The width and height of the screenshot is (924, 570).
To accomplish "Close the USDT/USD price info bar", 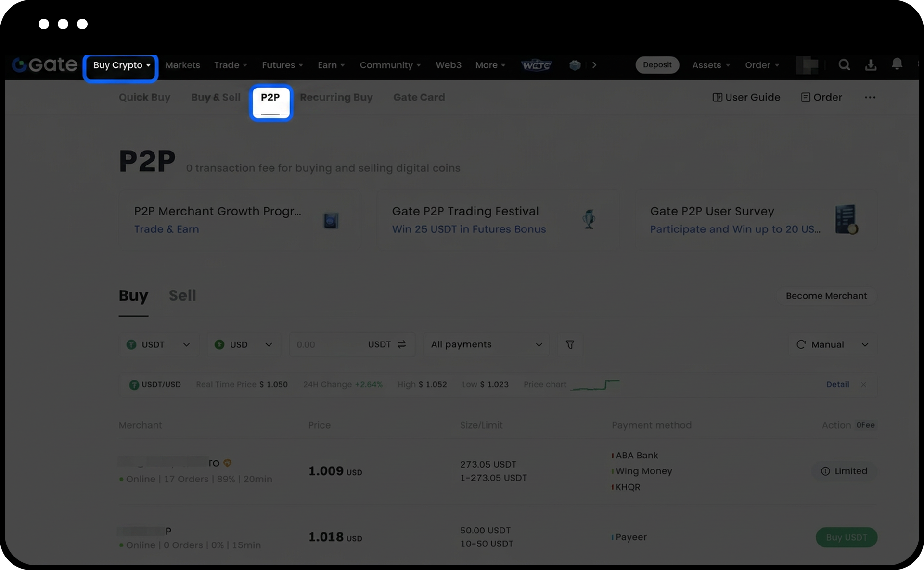I will [x=863, y=385].
